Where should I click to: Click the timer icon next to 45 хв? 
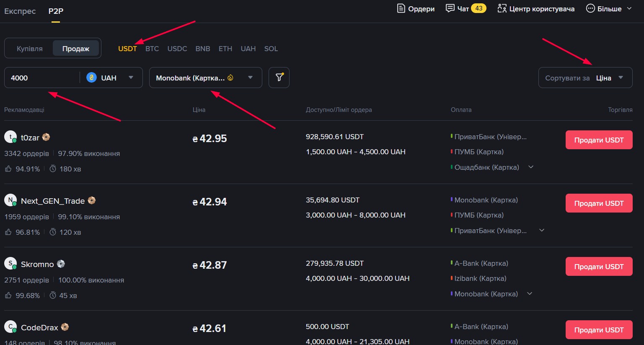coord(53,295)
